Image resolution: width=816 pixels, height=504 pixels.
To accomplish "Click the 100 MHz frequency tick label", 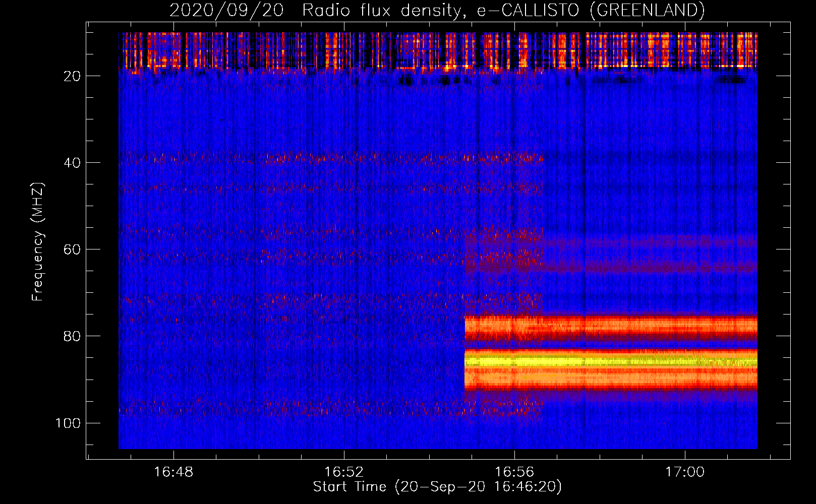I will (x=68, y=423).
